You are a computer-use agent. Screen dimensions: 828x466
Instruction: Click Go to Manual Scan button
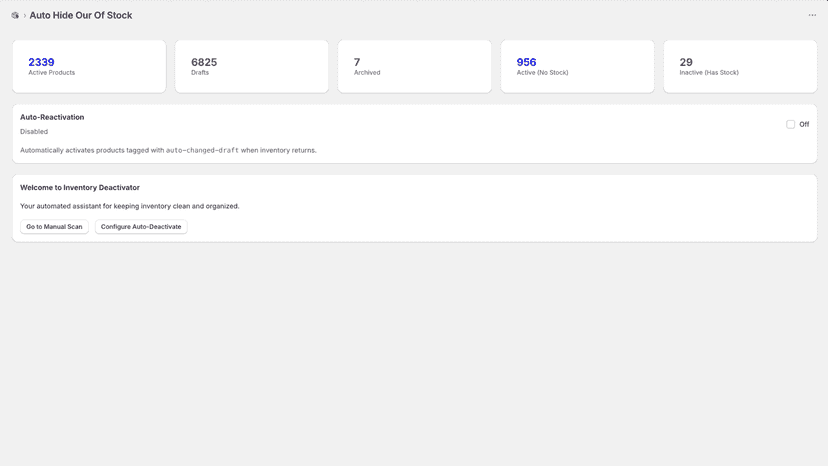[x=54, y=227]
